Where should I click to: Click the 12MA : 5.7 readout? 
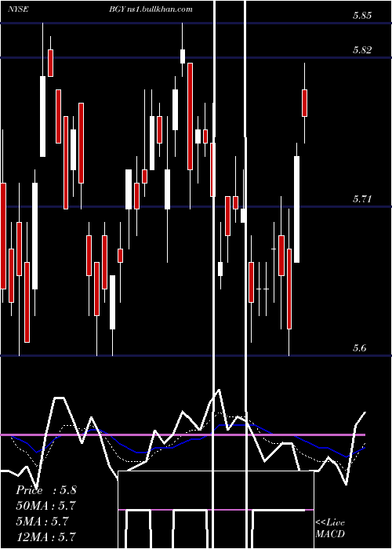pos(45,536)
